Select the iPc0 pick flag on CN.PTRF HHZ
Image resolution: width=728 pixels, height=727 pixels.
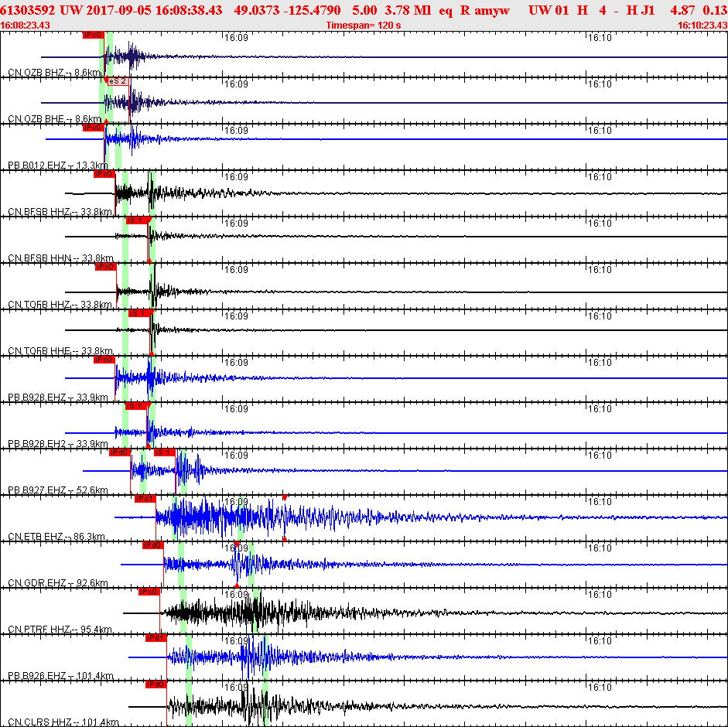pos(149,592)
